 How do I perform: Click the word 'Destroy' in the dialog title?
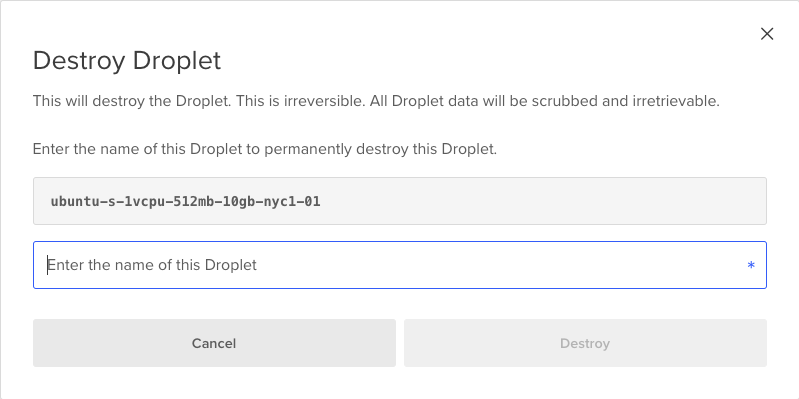tap(79, 61)
